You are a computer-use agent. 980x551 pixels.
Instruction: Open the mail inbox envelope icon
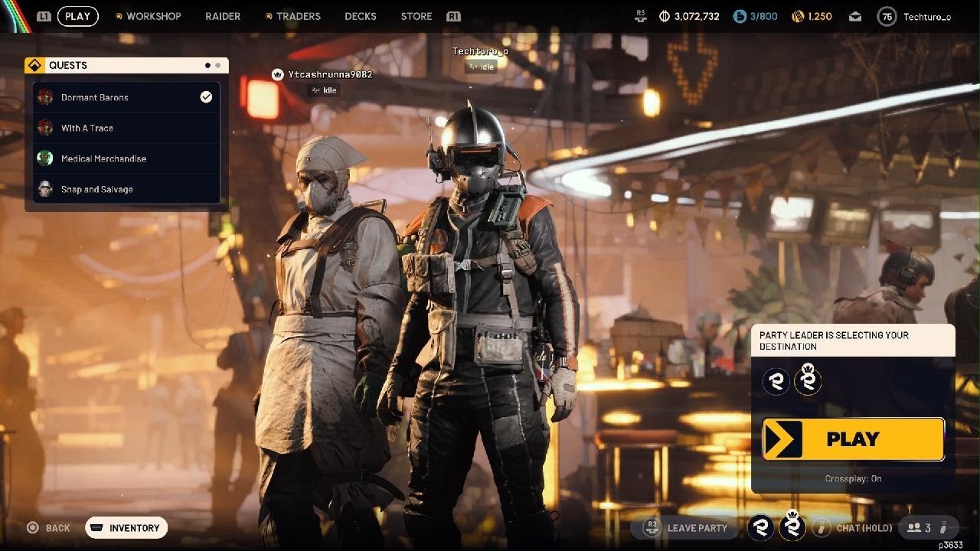click(855, 16)
